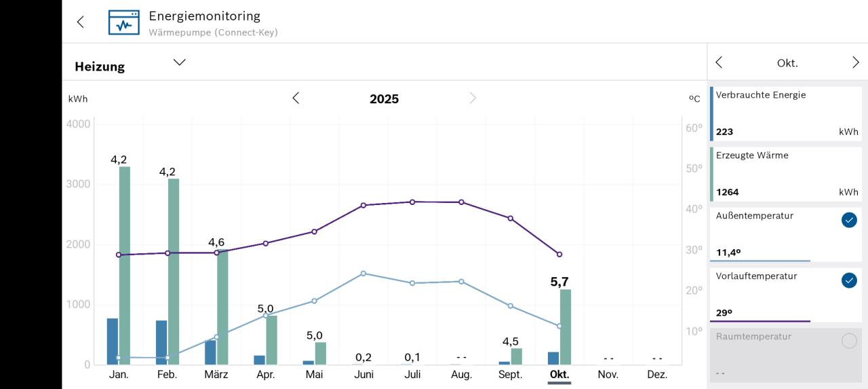The width and height of the screenshot is (868, 389).
Task: Select Jan. on the month axis
Action: click(x=119, y=374)
